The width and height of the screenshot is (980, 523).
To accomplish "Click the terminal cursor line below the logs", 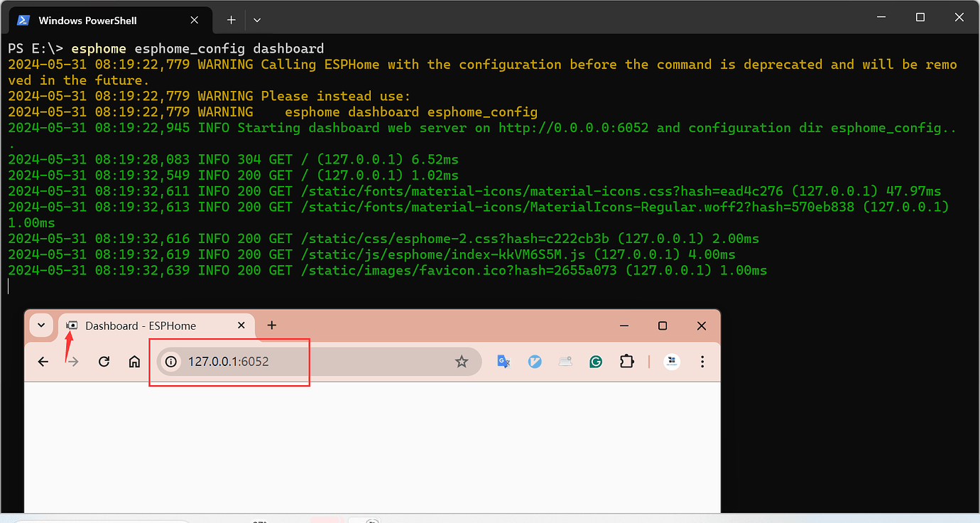I will pos(9,286).
